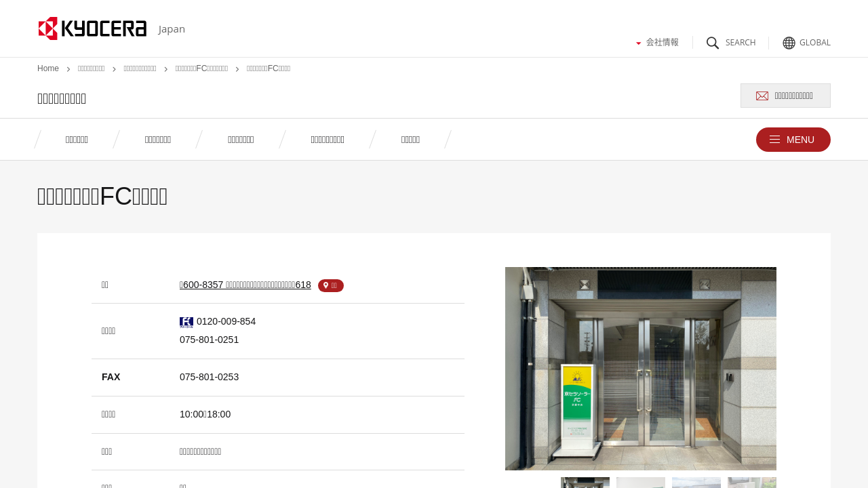
Task: Click the gray contact button with envelope
Action: point(785,96)
